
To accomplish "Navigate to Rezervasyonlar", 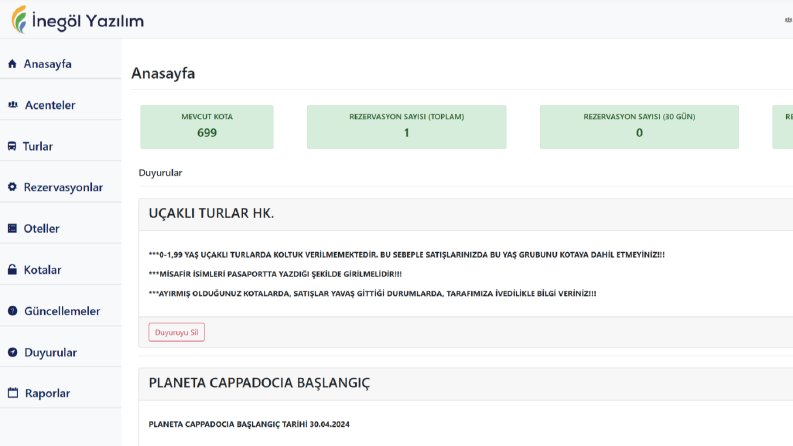I will point(61,187).
